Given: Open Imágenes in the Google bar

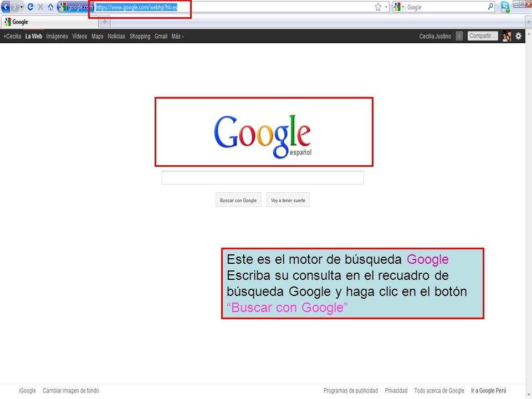Looking at the screenshot, I should [57, 37].
